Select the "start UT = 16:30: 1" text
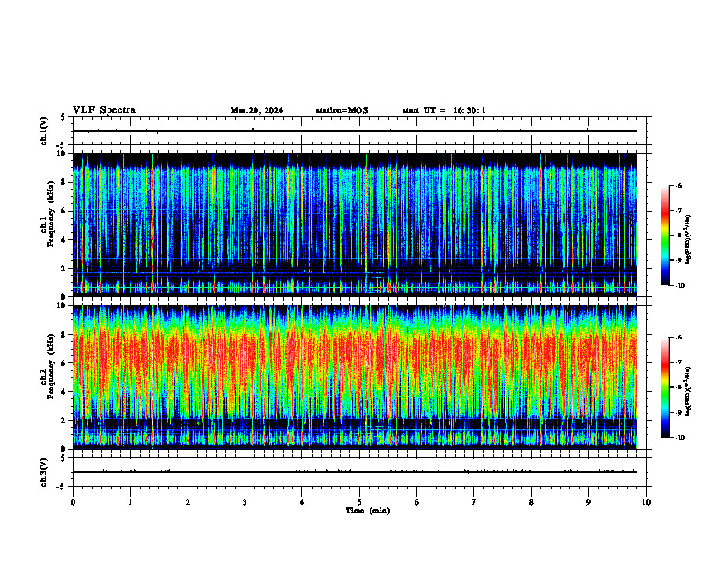This screenshot has height=563, width=728. click(x=444, y=110)
